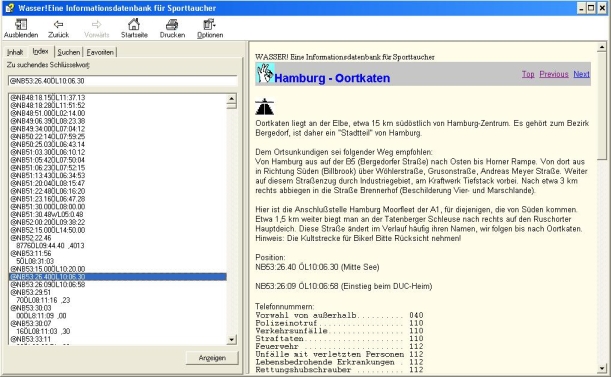Click the content pane scroll-up arrow
Screen dimensions: 611x377
[602, 47]
